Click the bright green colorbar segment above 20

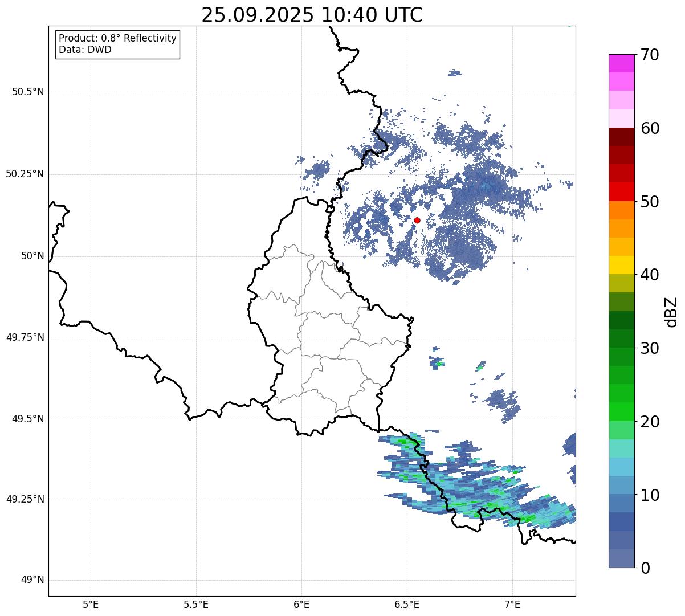pos(621,411)
